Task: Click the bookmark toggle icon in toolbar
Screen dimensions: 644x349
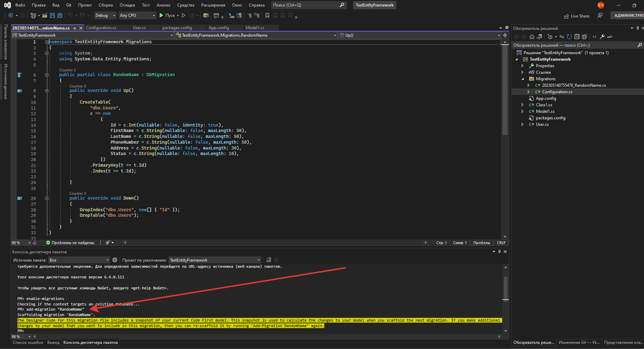Action: (x=267, y=15)
